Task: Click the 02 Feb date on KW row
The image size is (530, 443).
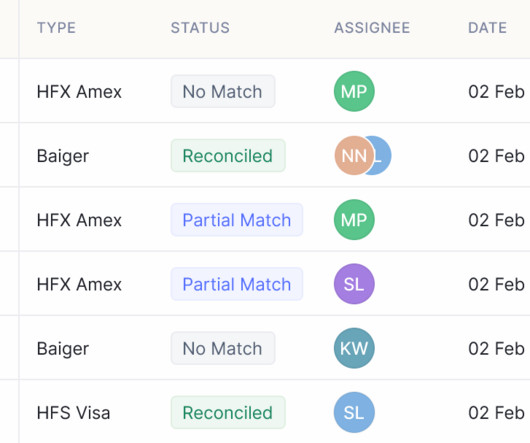Action: (x=496, y=348)
